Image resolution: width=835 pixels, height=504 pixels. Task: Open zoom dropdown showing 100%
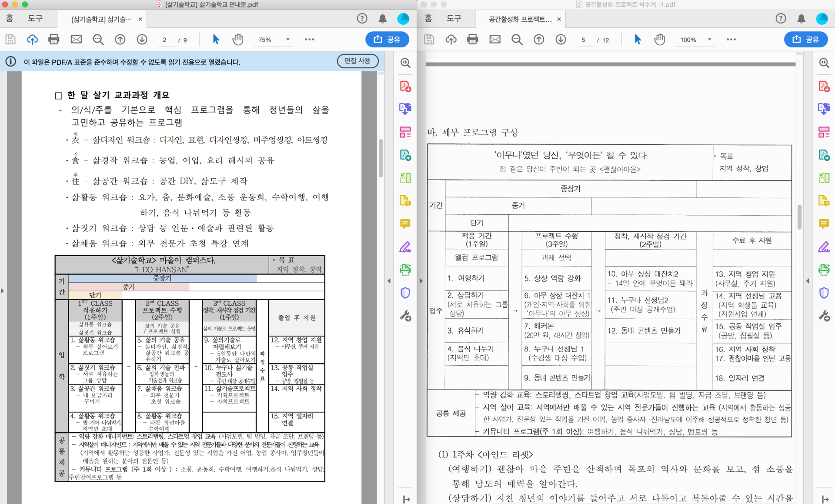coord(696,40)
